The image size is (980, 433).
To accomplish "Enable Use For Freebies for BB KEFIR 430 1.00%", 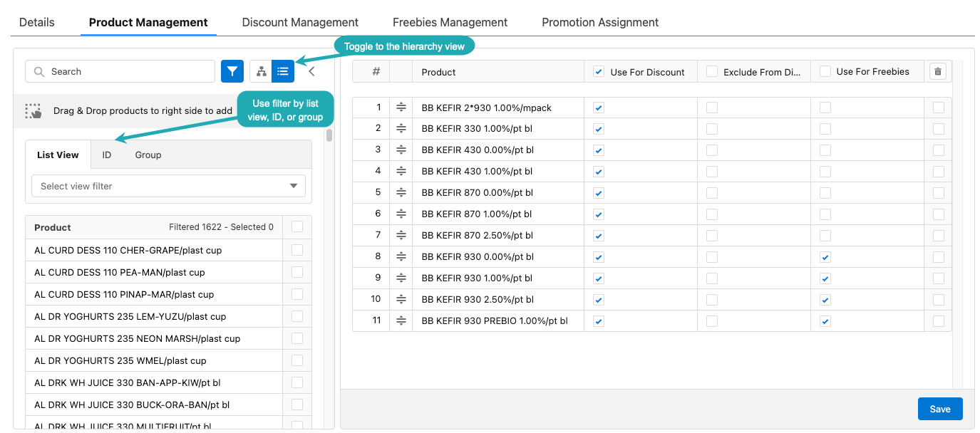I will tap(825, 171).
